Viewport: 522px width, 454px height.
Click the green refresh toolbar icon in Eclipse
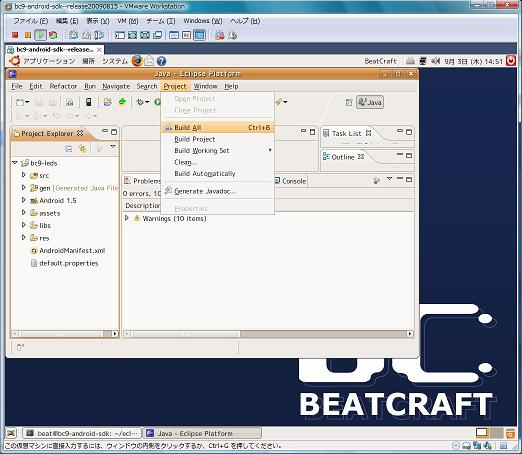pyautogui.click(x=122, y=102)
